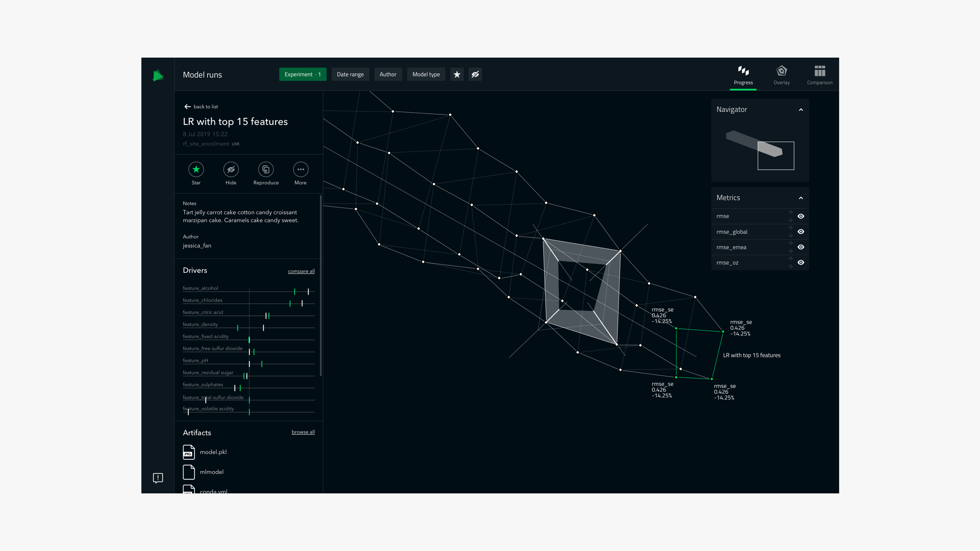
Task: Toggle visibility of rmse metric
Action: point(801,216)
